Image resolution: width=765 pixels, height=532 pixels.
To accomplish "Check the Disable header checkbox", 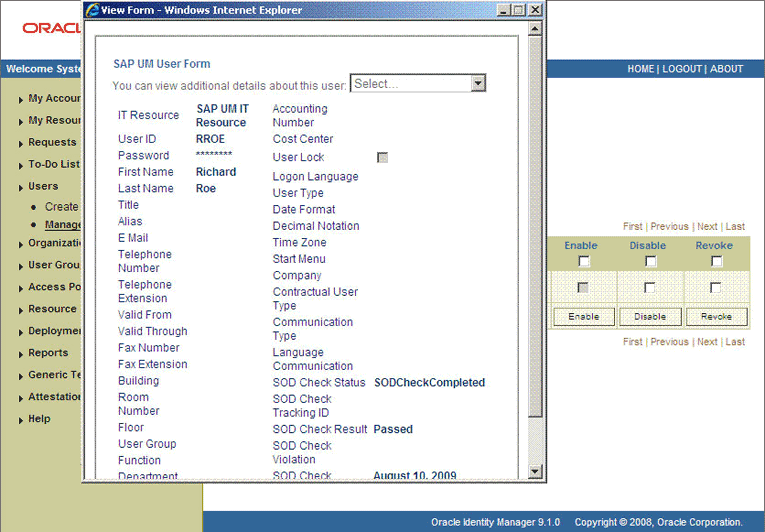I will point(650,262).
